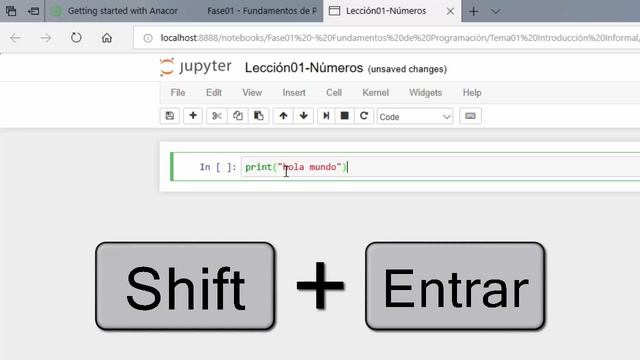Go to the browser home page
The image size is (640, 360).
click(x=107, y=38)
